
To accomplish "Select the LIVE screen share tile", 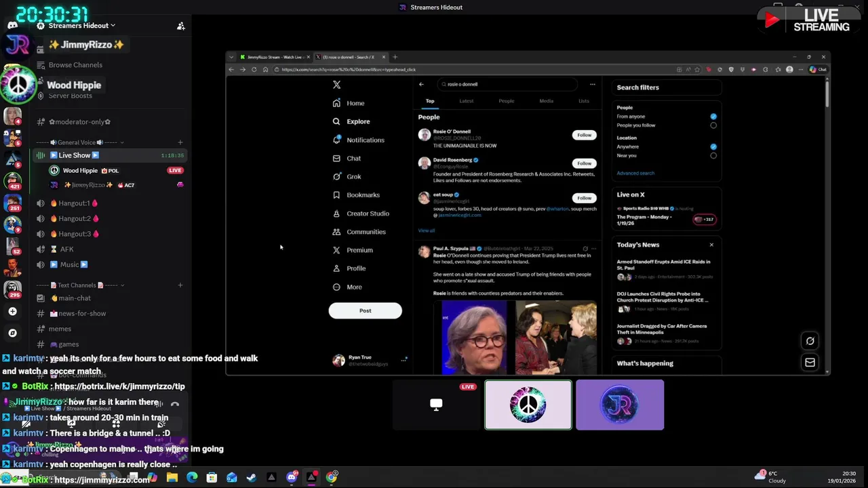I will click(x=436, y=405).
